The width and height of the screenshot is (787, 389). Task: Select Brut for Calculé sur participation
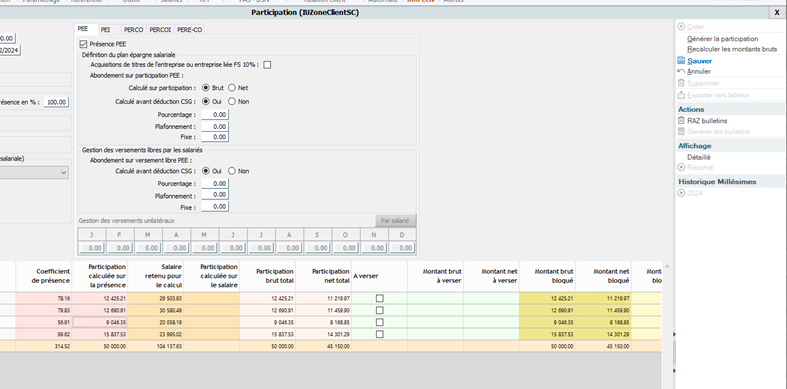[x=206, y=88]
